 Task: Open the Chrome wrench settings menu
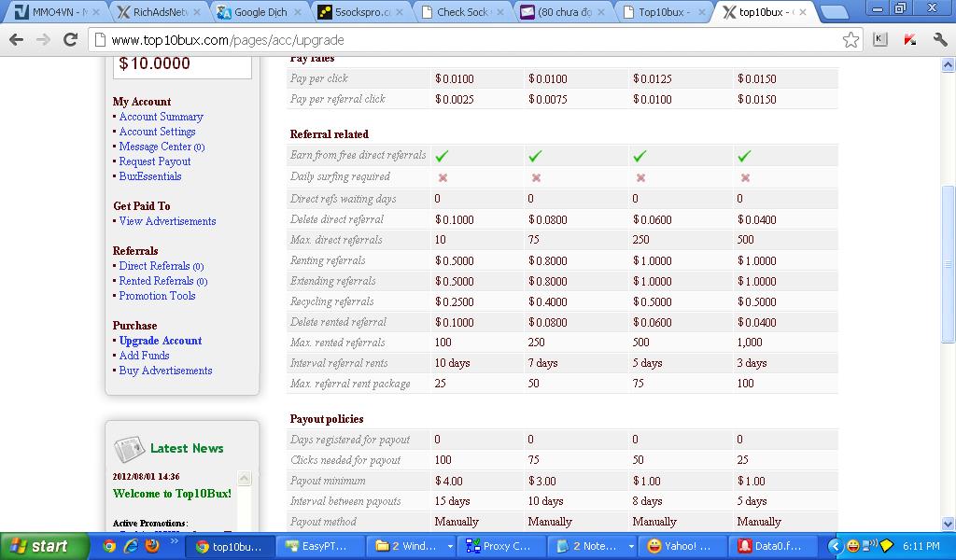(x=939, y=40)
